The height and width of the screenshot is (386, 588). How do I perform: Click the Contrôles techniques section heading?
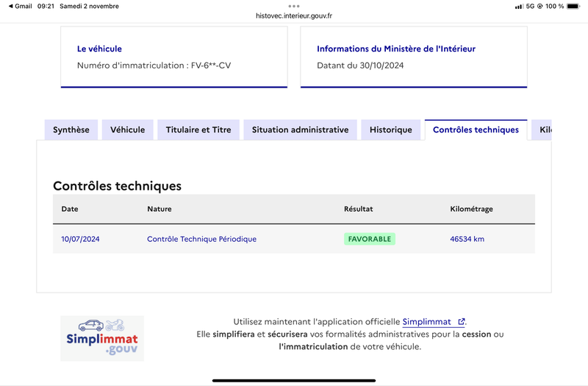click(117, 186)
